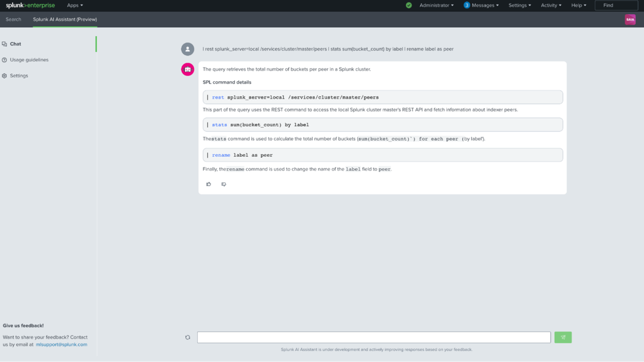Click the reset chat refresh icon
The width and height of the screenshot is (644, 362).
188,338
